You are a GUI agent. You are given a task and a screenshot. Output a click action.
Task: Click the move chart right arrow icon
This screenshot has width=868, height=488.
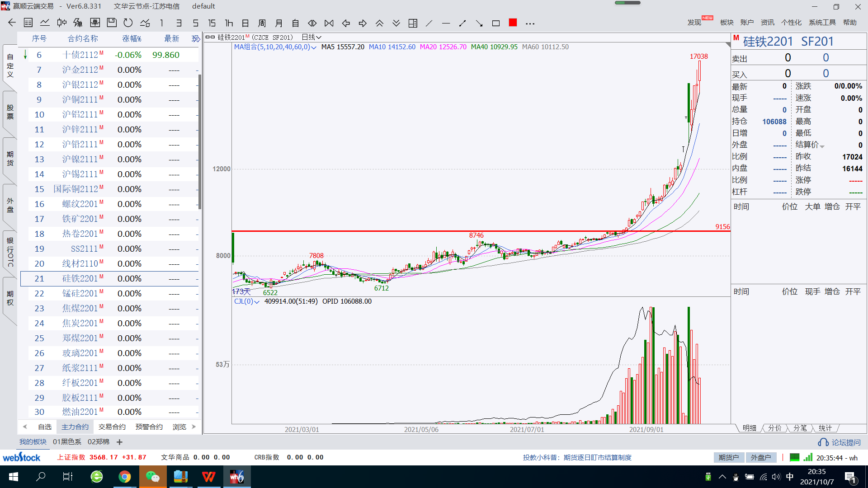(363, 23)
